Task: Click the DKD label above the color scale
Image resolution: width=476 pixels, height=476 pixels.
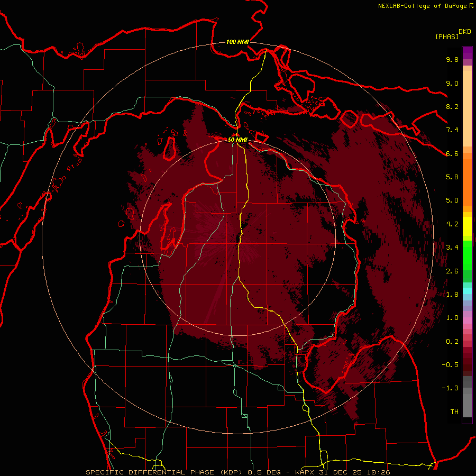Action: (x=465, y=32)
